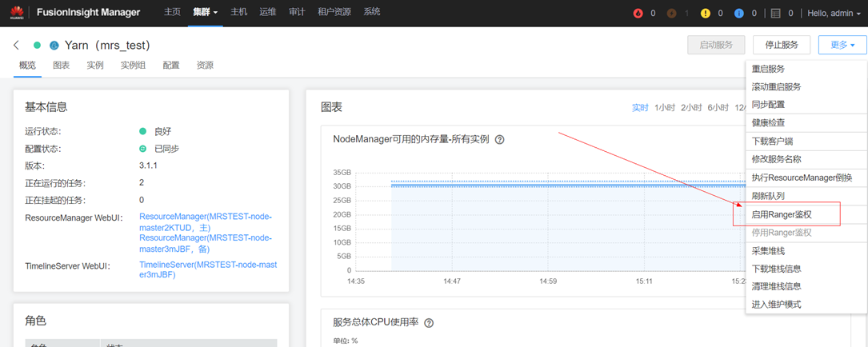Set chart time range to 2小时
868x347 pixels.
pos(691,108)
